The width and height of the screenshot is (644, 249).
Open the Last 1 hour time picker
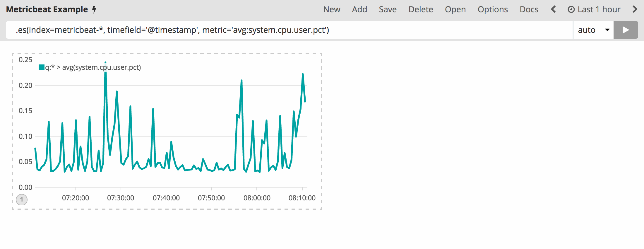599,10
